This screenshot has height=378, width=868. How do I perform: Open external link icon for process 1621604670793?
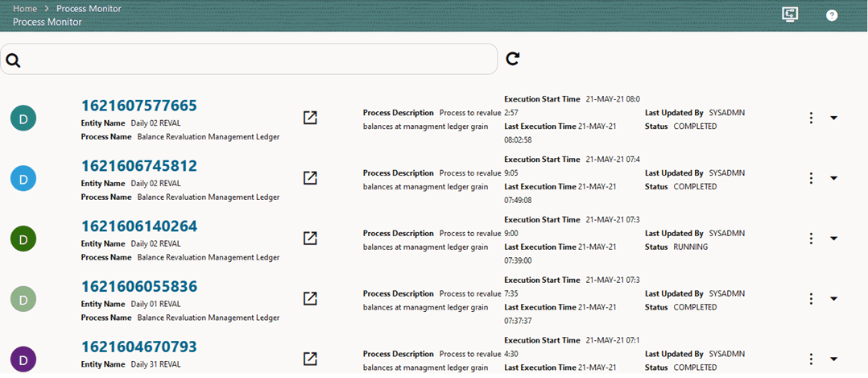[311, 359]
